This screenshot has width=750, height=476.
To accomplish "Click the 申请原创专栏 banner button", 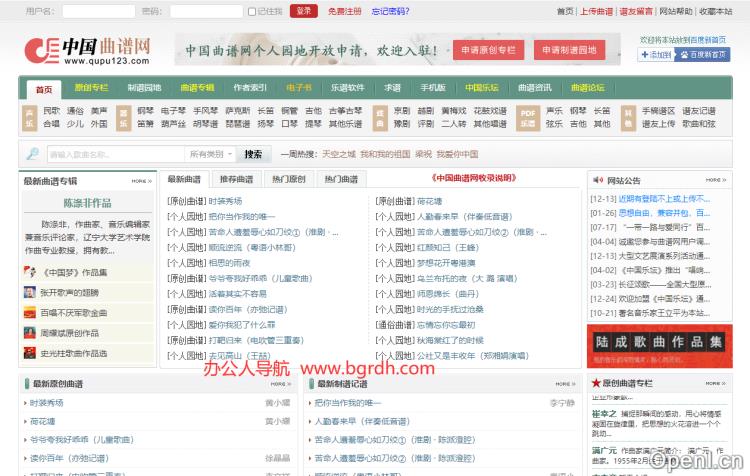I will 488,50.
